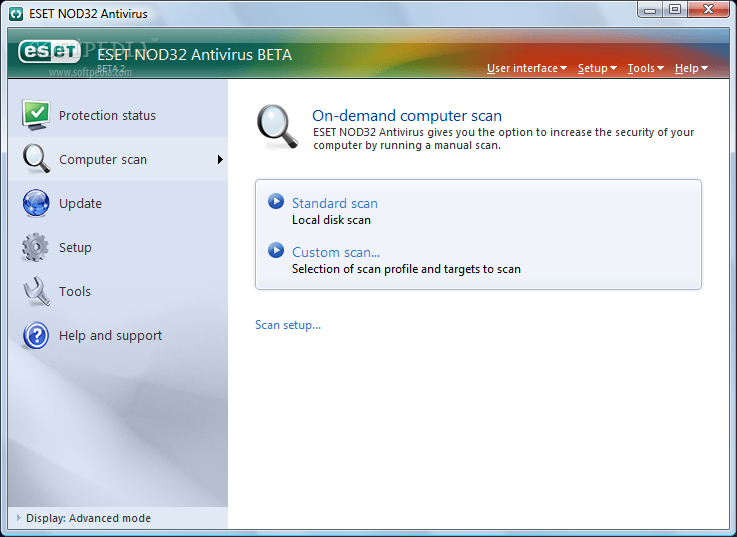Select the Computer scan sidebar label
737x537 pixels.
(x=103, y=160)
